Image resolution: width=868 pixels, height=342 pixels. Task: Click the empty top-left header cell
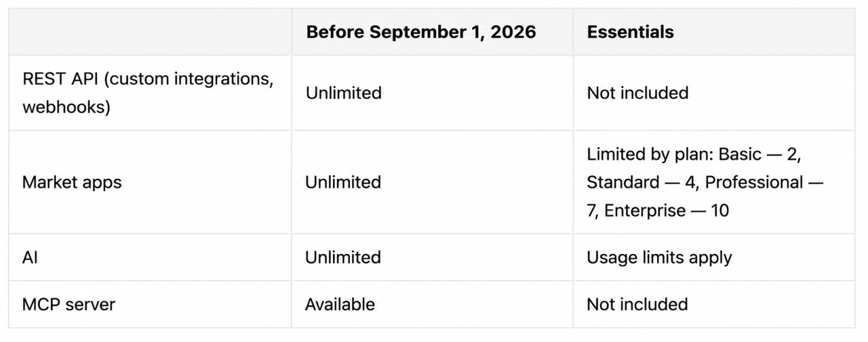pos(150,32)
